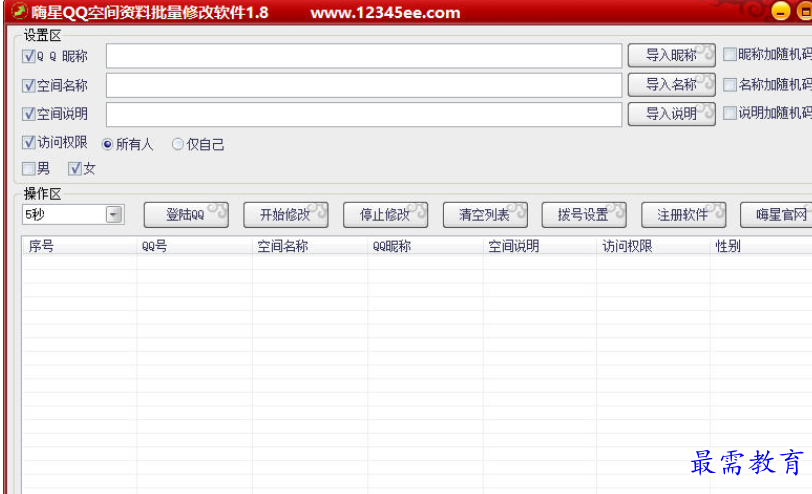Open 注册软件 registration
This screenshot has height=494, width=812.
pyautogui.click(x=684, y=214)
